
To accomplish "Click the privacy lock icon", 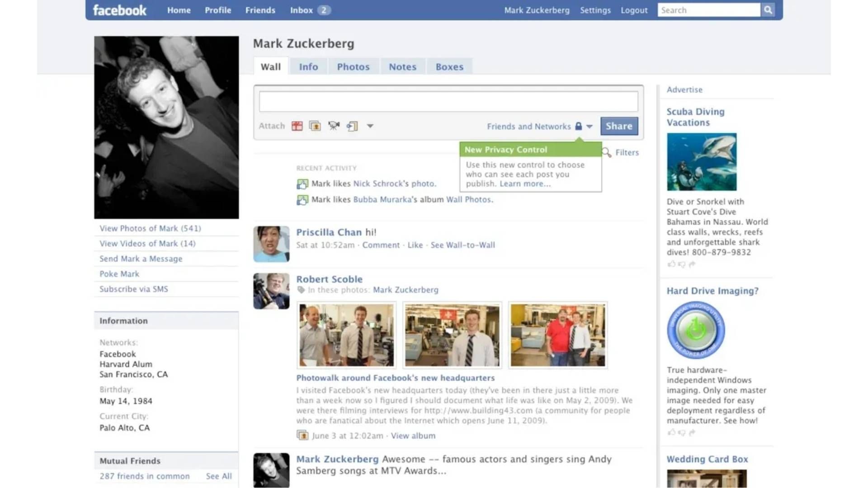I will [578, 126].
